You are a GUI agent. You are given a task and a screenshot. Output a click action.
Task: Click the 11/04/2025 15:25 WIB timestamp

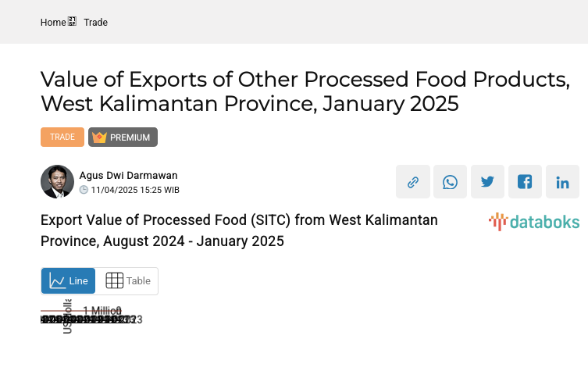(135, 190)
